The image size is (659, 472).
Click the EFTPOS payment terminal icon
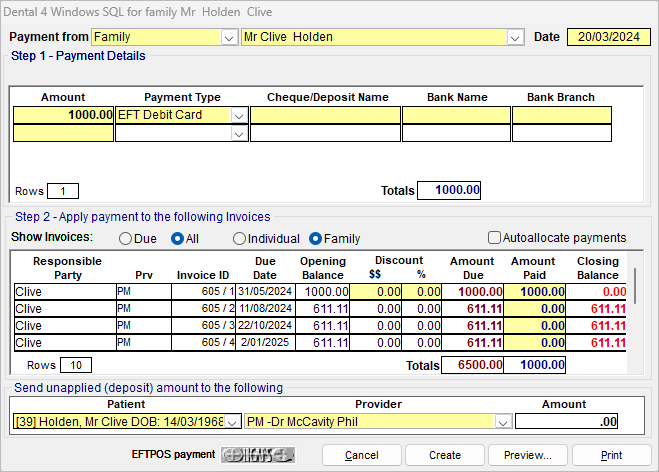click(x=258, y=455)
